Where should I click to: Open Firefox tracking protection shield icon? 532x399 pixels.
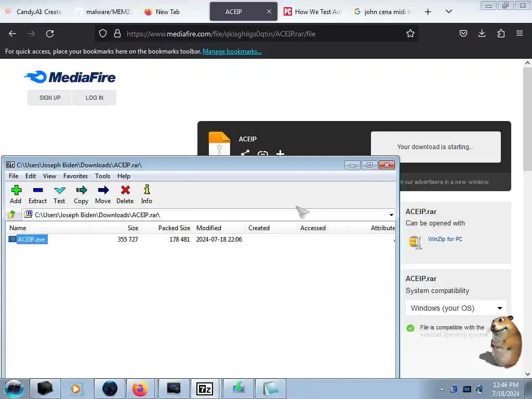pos(103,33)
